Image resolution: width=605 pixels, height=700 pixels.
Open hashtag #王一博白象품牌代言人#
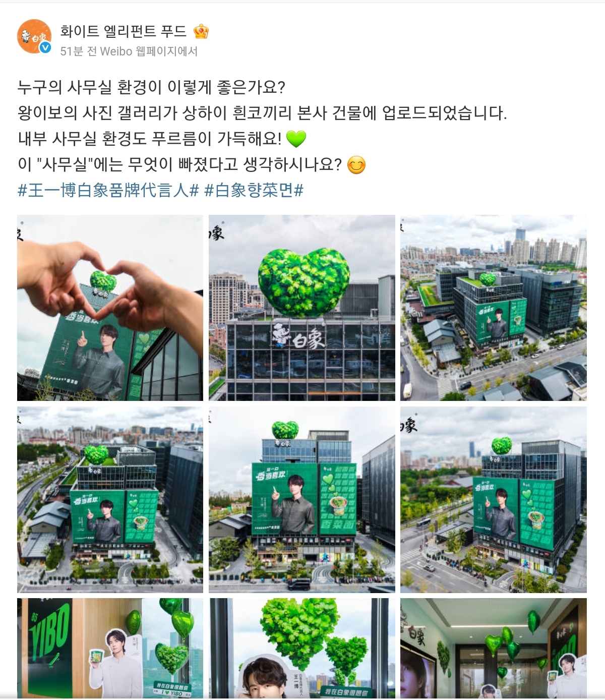click(108, 191)
